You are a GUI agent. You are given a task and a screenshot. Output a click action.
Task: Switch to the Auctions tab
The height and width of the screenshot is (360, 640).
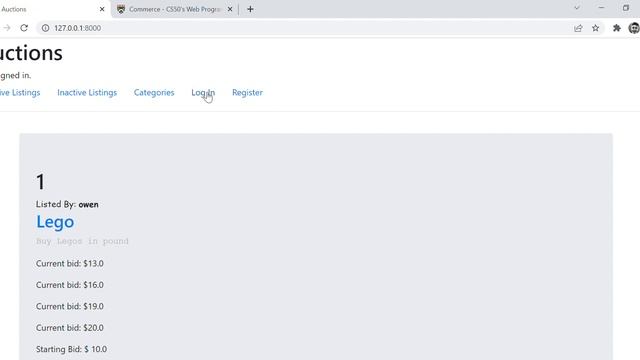[55, 9]
